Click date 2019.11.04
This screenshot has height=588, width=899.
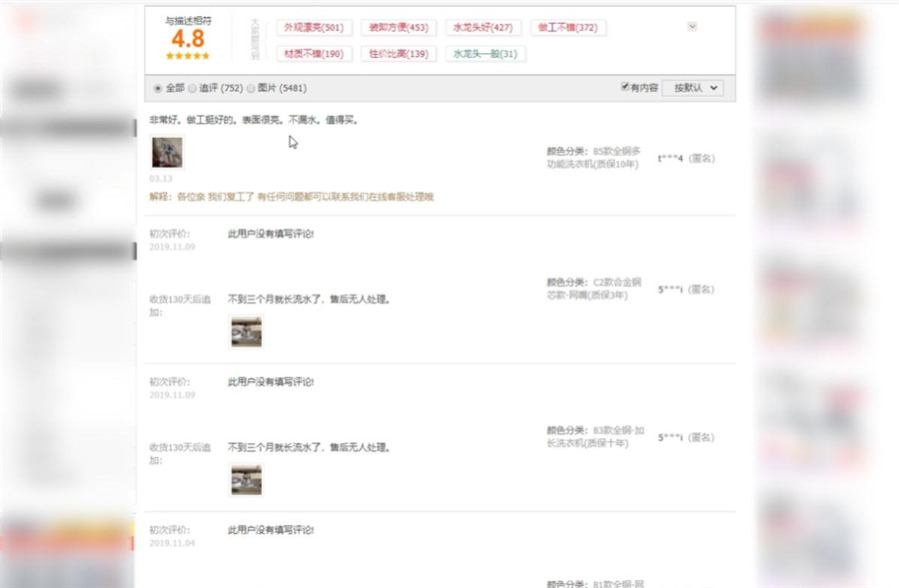pyautogui.click(x=172, y=543)
